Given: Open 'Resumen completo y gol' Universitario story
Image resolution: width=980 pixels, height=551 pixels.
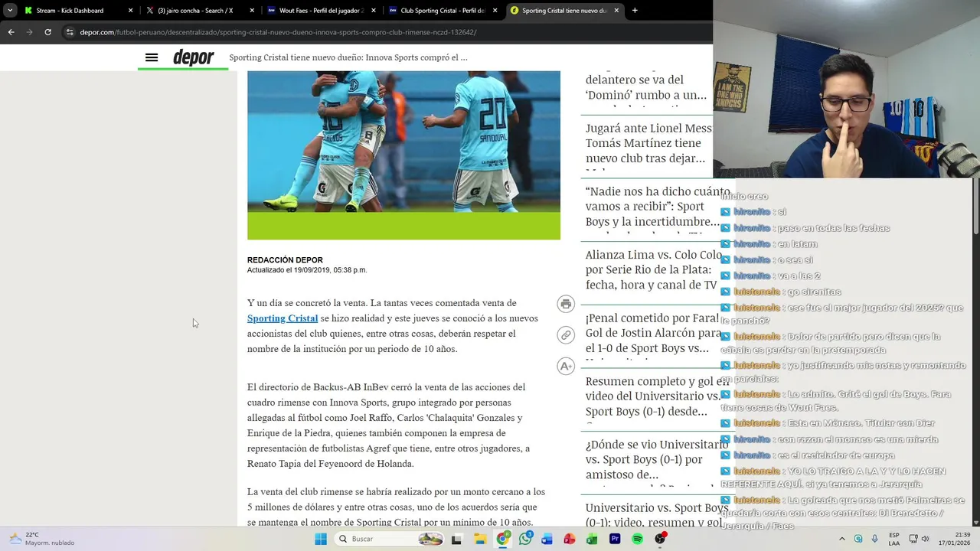Looking at the screenshot, I should click(x=657, y=396).
